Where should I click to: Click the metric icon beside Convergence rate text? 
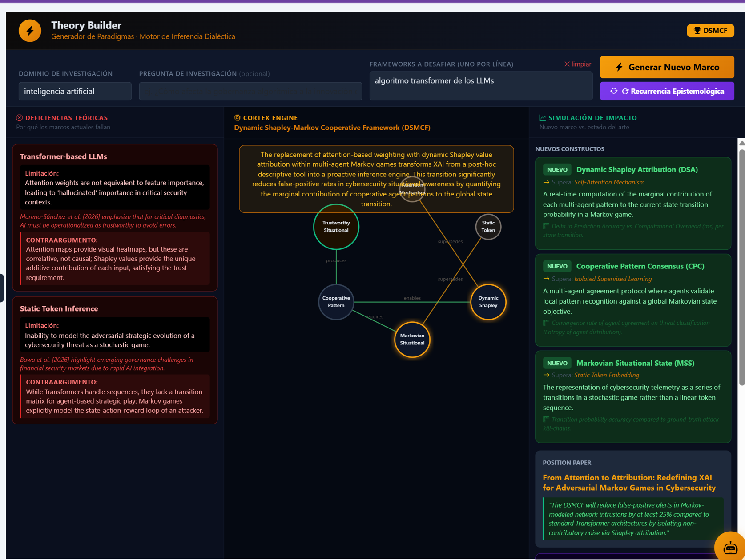546,323
